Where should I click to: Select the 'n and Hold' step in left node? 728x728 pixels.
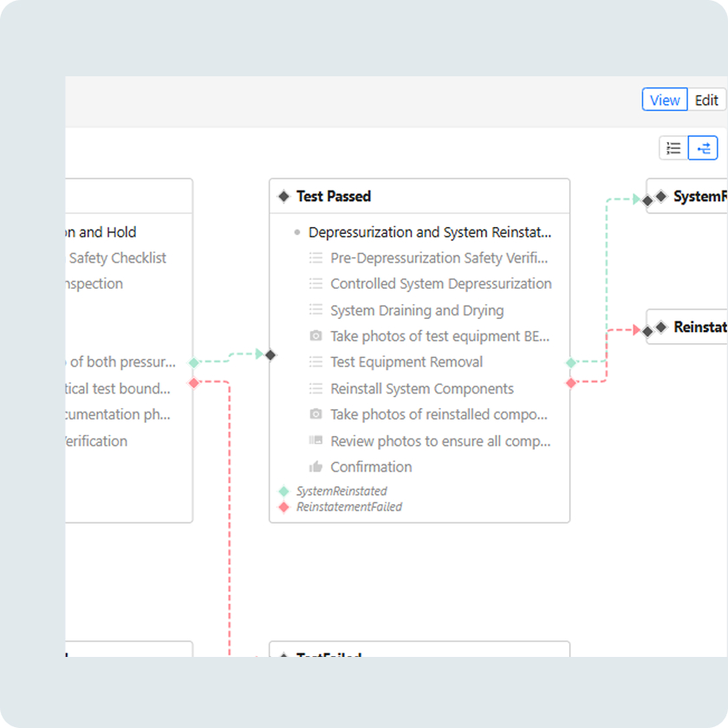pos(101,232)
